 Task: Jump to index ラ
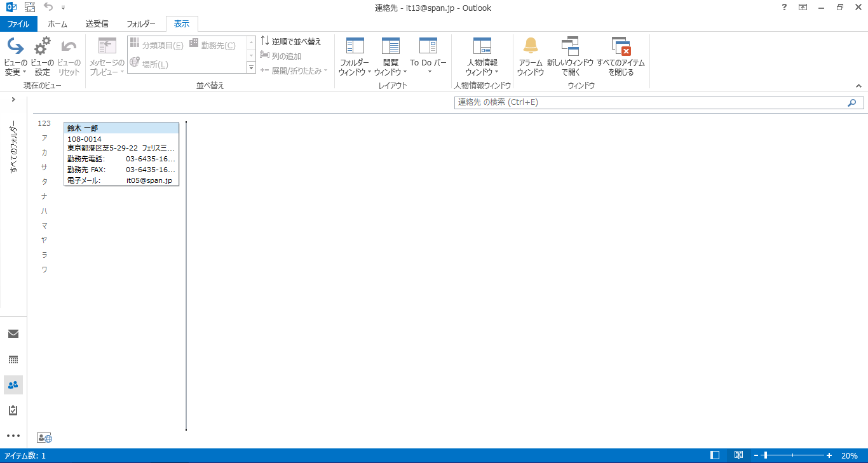[x=44, y=255]
